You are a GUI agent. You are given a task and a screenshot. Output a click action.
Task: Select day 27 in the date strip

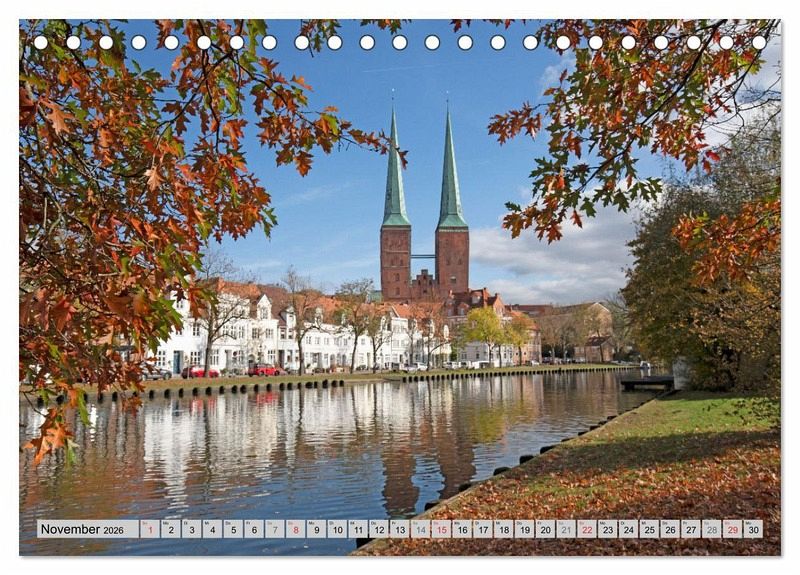pyautogui.click(x=691, y=529)
